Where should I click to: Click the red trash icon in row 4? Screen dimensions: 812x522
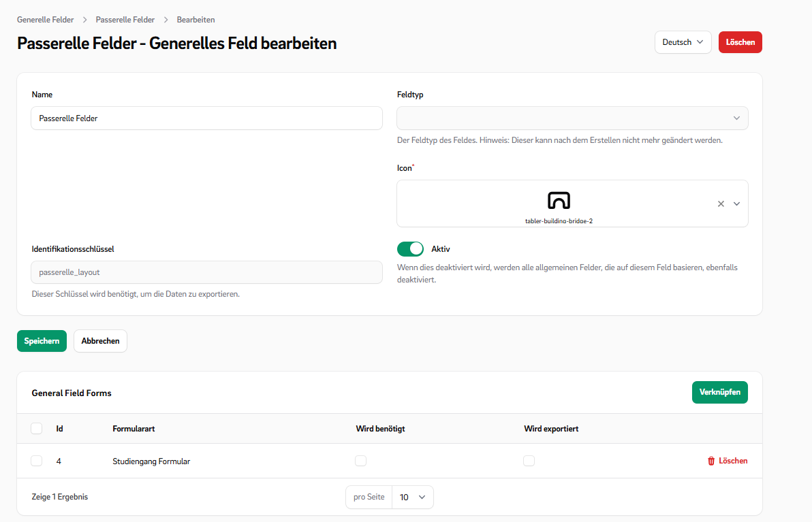712,461
